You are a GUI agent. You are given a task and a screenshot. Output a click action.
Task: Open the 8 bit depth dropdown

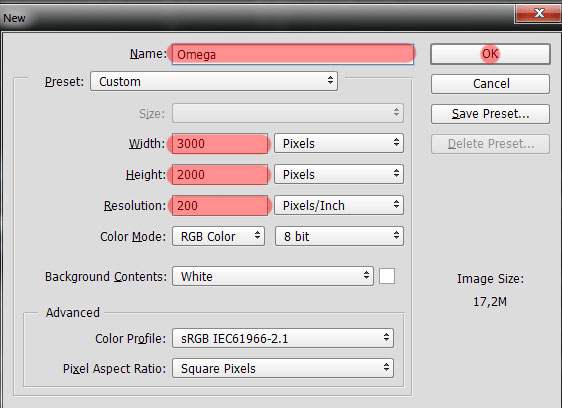click(x=339, y=236)
